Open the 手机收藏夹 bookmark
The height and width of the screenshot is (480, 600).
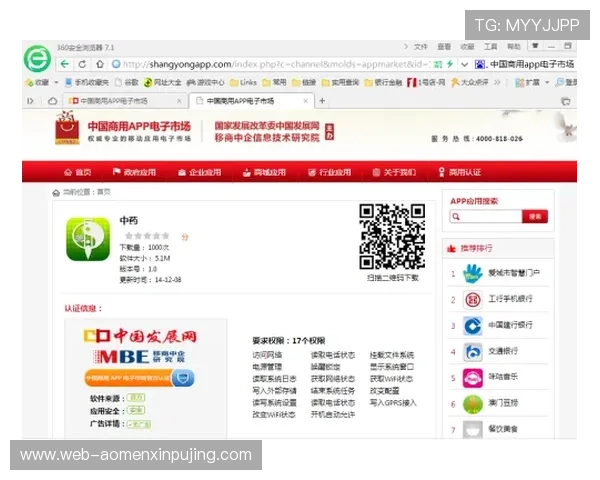[x=87, y=82]
